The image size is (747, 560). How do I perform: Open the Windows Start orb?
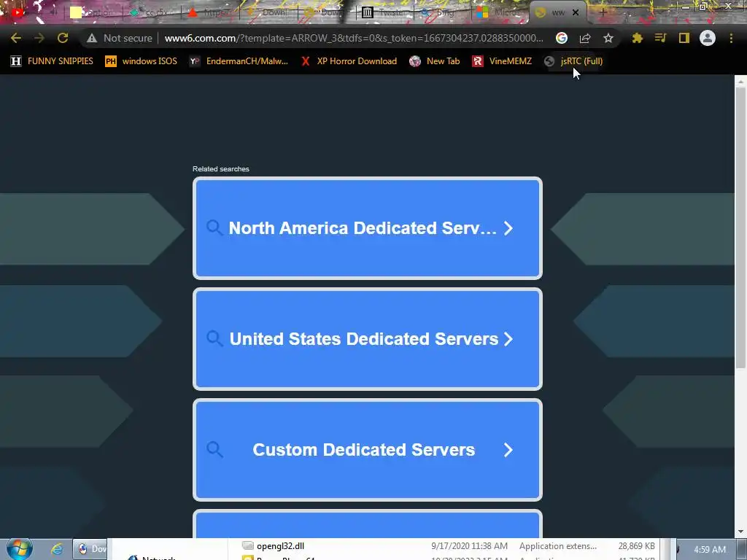pos(20,549)
